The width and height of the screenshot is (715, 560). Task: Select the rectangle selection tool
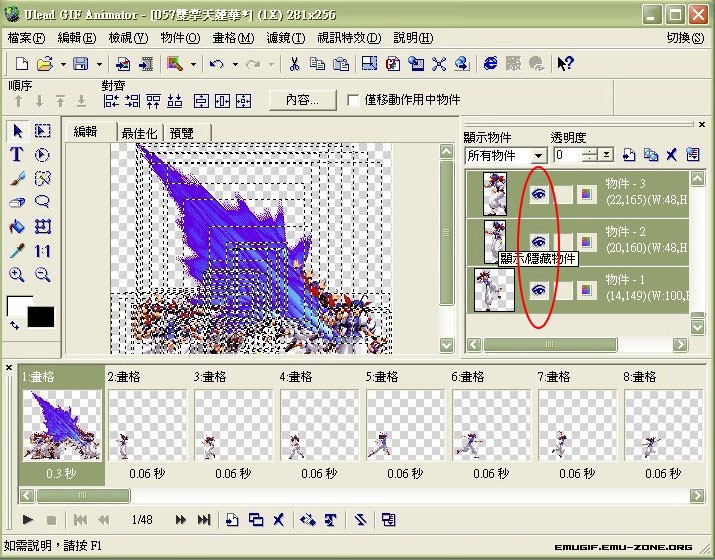[x=42, y=131]
